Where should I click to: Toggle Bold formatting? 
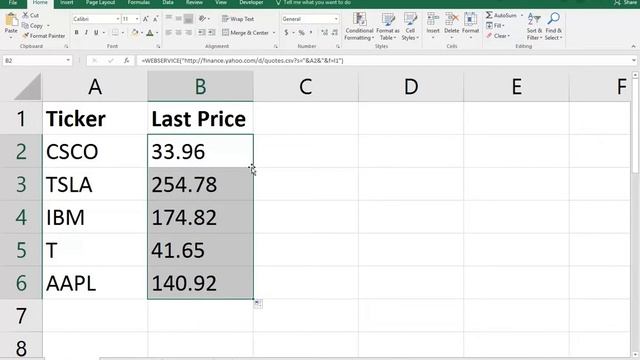pyautogui.click(x=76, y=33)
